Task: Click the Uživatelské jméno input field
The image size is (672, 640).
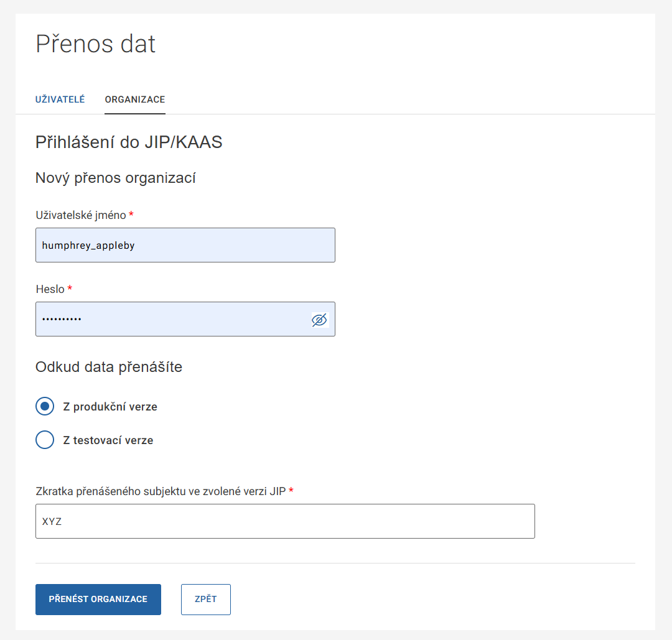Action: 185,245
